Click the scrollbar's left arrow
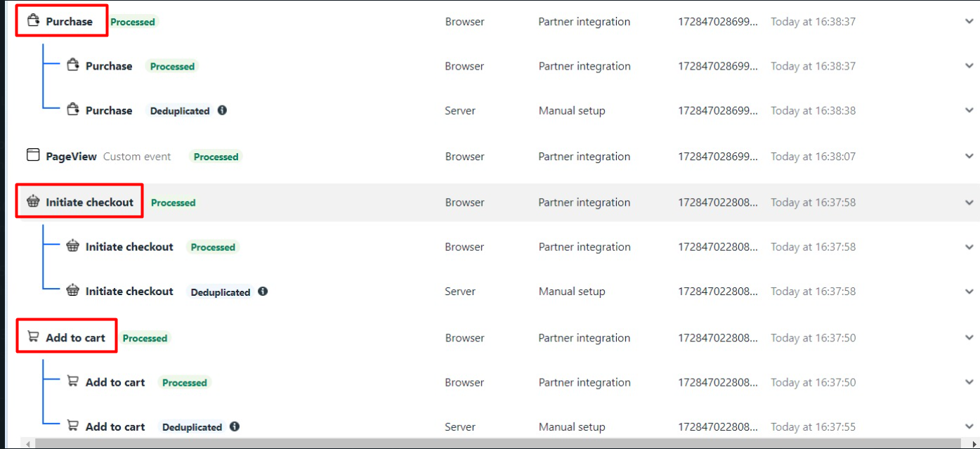980x449 pixels. click(28, 444)
